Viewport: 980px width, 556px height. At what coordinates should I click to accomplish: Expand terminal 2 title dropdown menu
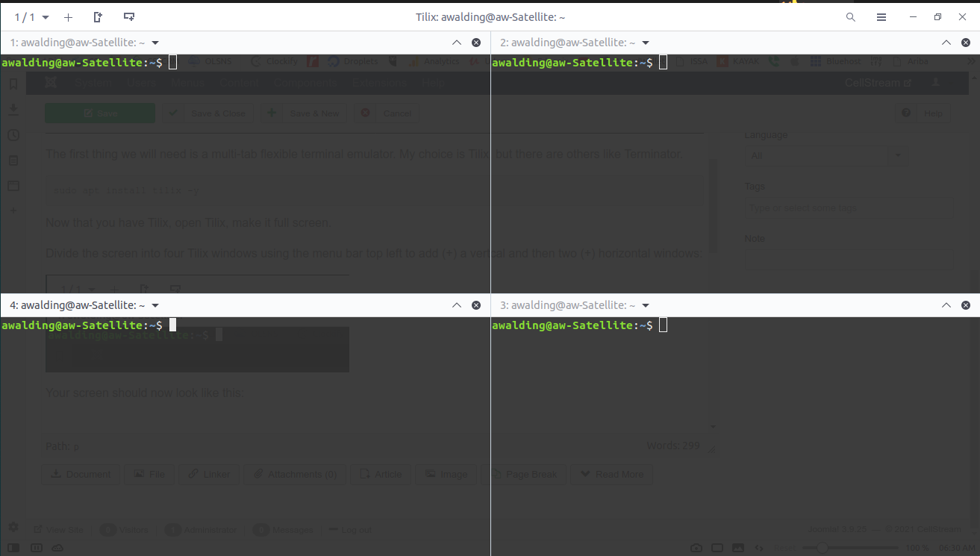tap(646, 43)
